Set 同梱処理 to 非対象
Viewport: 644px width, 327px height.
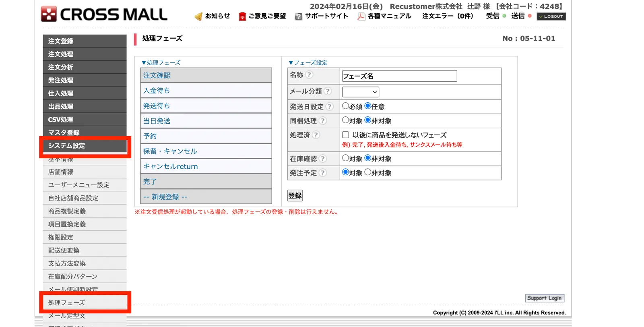click(367, 120)
